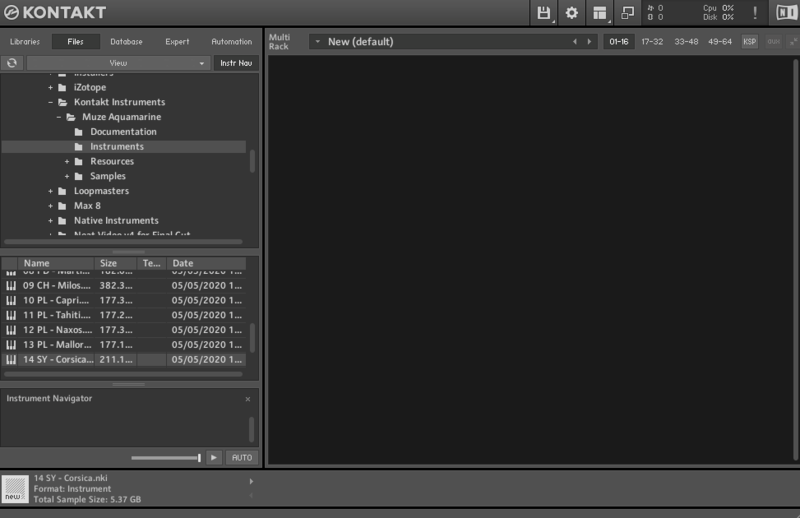The height and width of the screenshot is (518, 800).
Task: Click the audition volume slider
Action: (166, 458)
